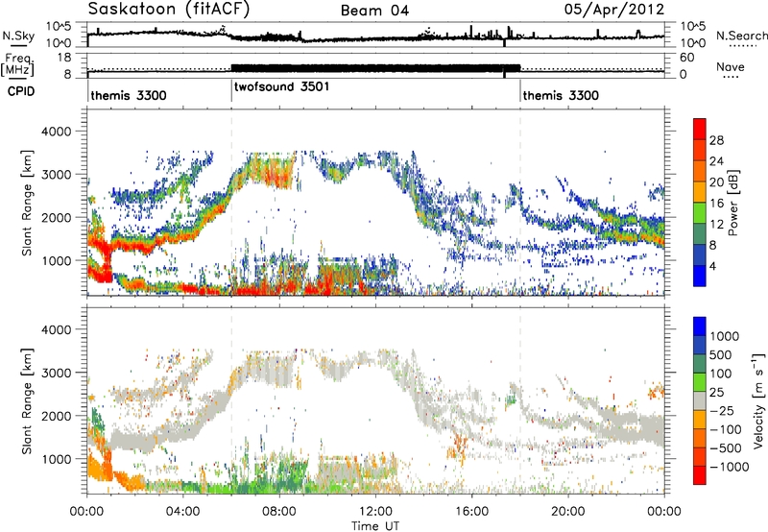Click the 'Freq. [MHz]' axis label
This screenshot has height=532, width=768.
click(x=18, y=65)
